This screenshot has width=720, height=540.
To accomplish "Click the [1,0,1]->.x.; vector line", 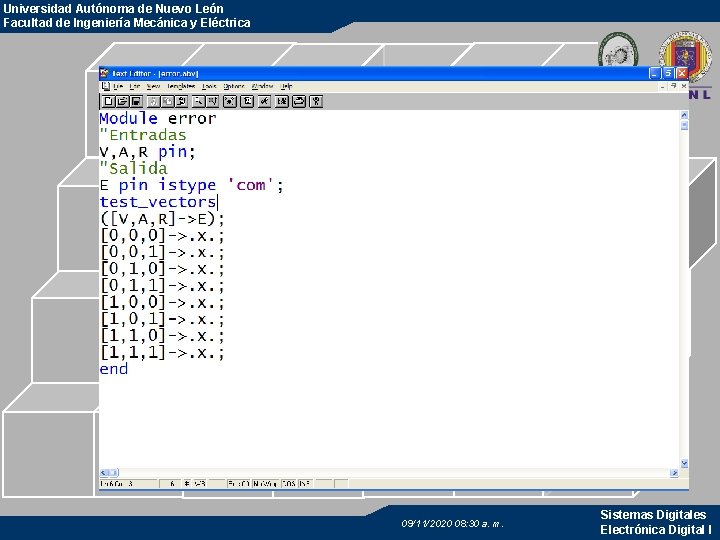I will [x=162, y=319].
